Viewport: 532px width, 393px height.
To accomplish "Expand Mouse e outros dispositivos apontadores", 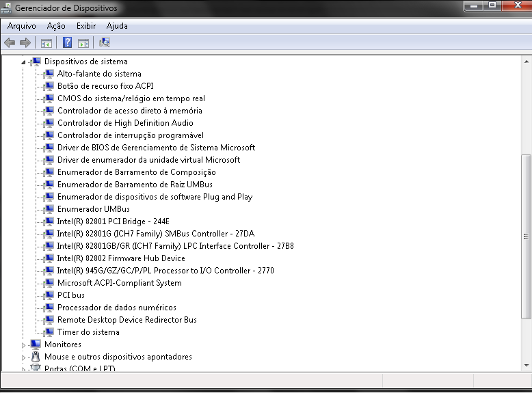I will click(x=23, y=357).
